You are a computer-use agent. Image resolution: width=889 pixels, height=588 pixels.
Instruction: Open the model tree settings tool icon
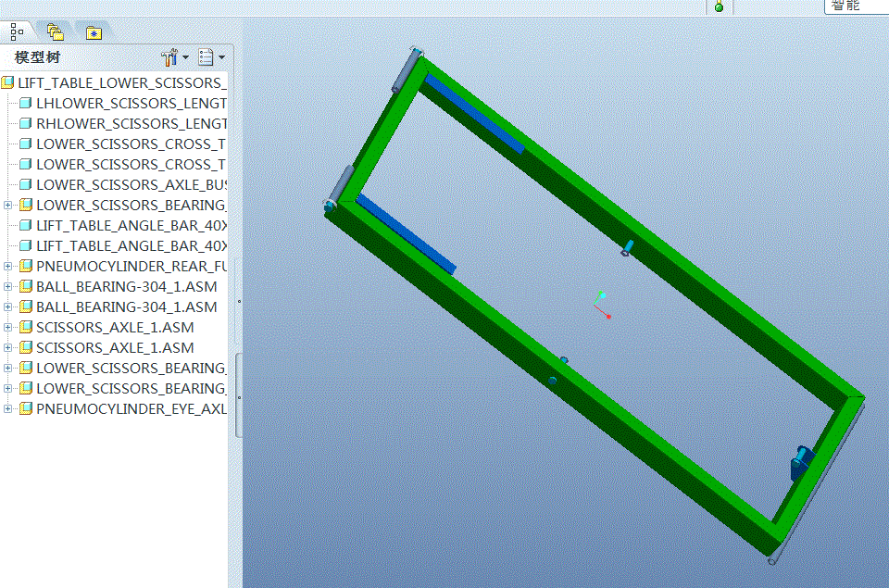click(169, 57)
